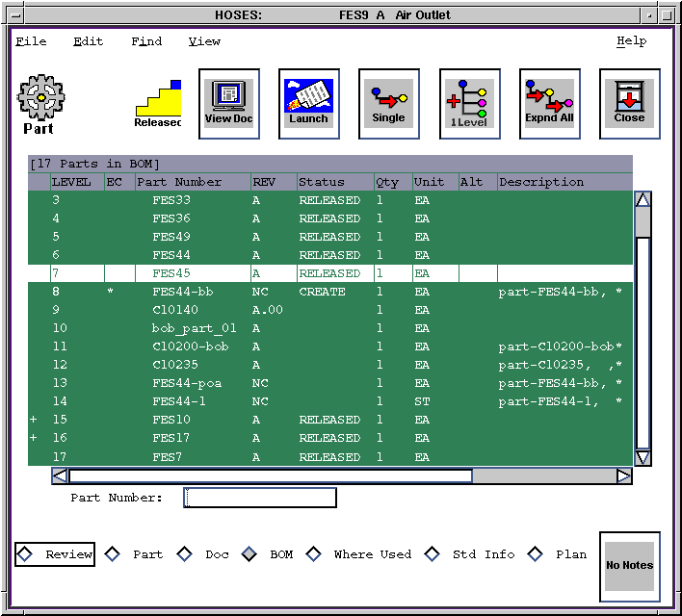Open the File menu
This screenshot has height=616, width=682.
coord(31,41)
